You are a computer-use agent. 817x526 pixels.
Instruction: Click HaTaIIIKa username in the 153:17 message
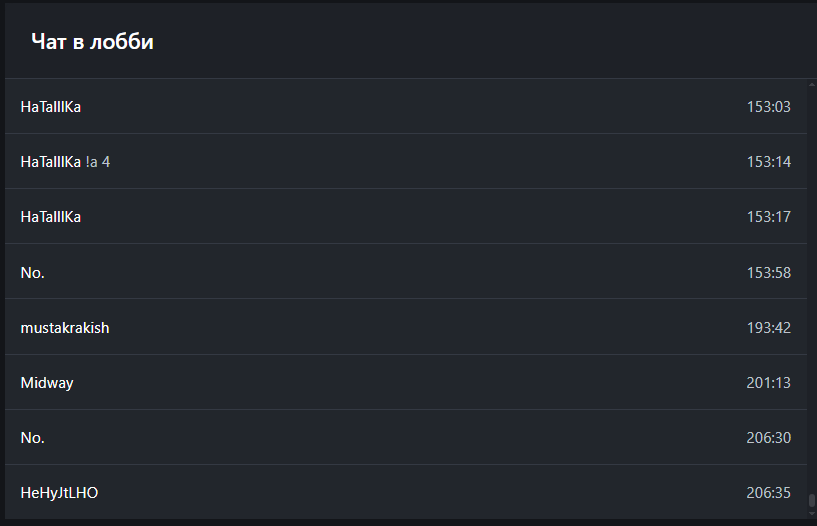51,216
